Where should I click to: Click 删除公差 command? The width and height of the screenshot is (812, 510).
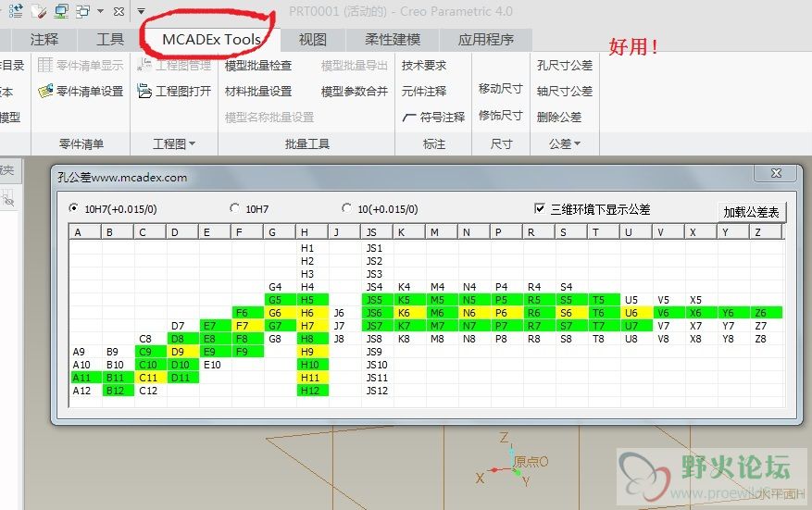[x=558, y=117]
